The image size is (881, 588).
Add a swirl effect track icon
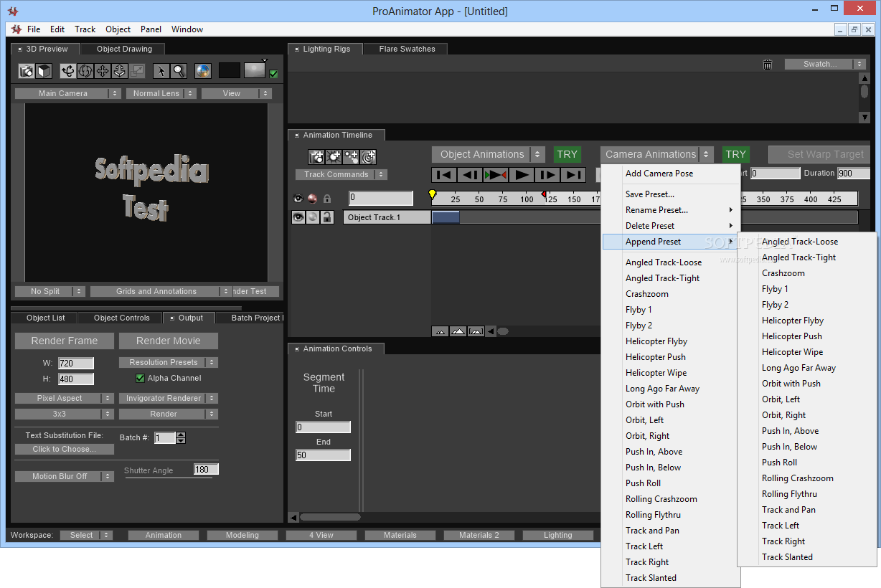(x=368, y=156)
